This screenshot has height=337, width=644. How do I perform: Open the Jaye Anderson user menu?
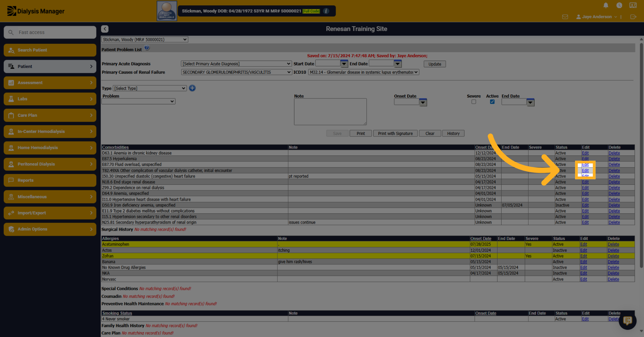click(597, 17)
